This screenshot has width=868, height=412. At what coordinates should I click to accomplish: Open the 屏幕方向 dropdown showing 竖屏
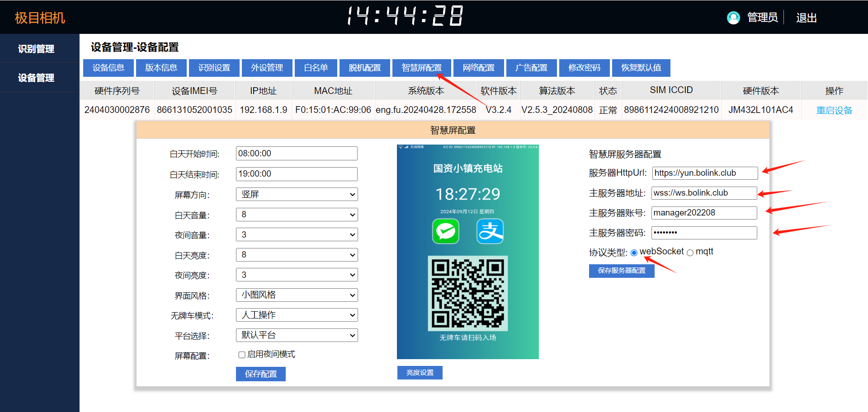click(297, 194)
